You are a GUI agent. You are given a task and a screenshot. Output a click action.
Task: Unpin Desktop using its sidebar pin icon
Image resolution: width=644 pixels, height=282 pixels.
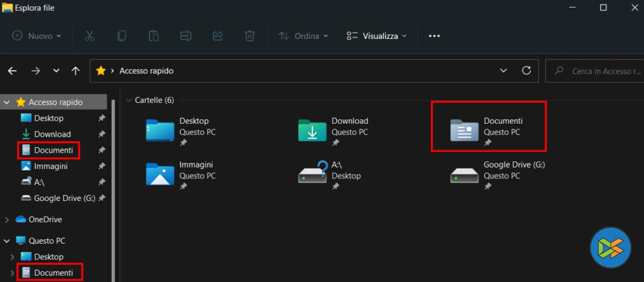click(x=102, y=118)
